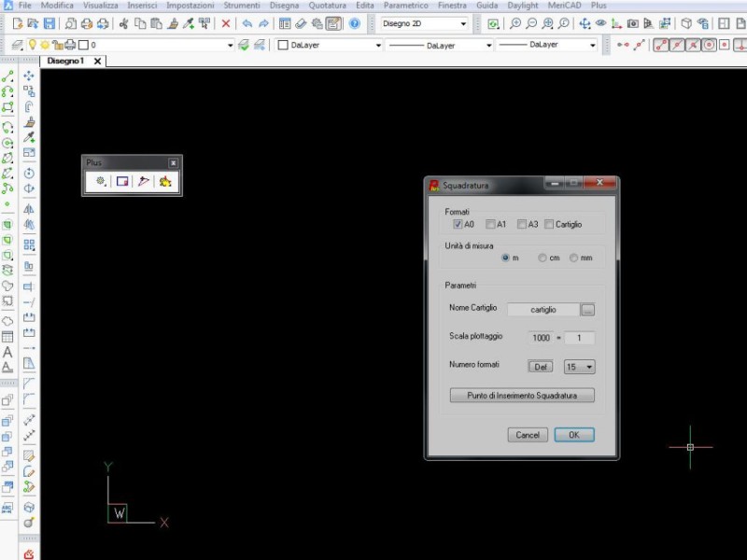Open the Quotatura menu
Image resolution: width=747 pixels, height=560 pixels.
327,6
